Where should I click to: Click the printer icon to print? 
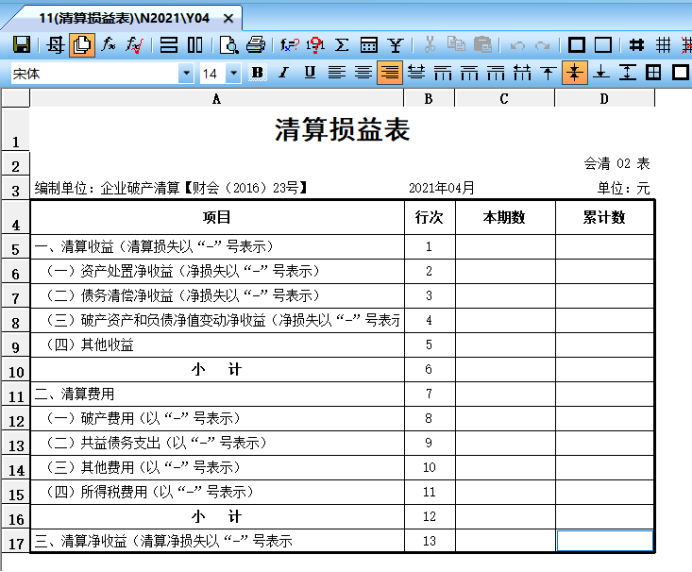tap(255, 45)
